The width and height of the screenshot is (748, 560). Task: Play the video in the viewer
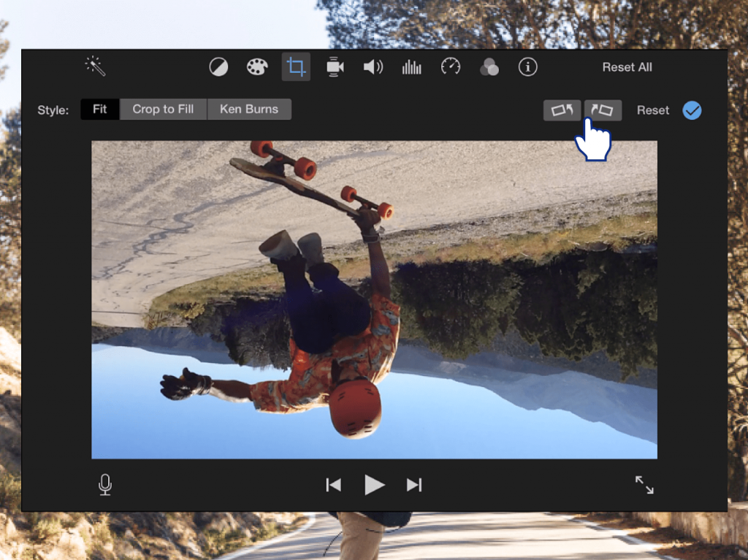374,485
